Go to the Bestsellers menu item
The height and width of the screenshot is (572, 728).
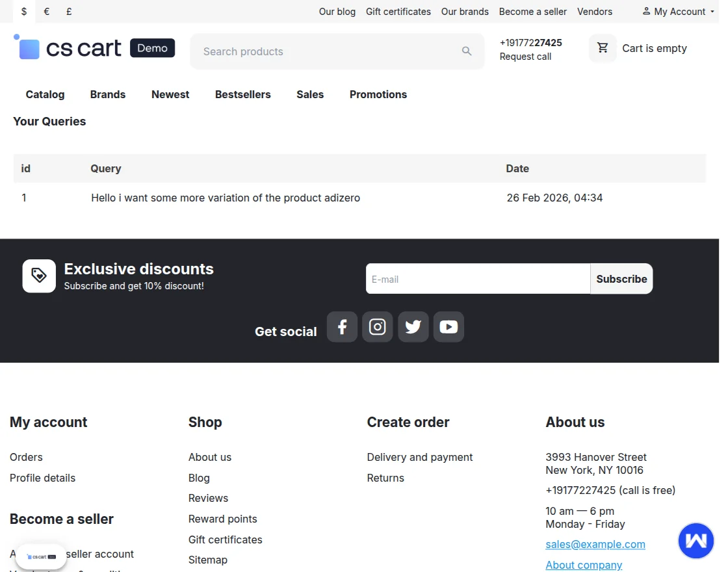click(242, 94)
